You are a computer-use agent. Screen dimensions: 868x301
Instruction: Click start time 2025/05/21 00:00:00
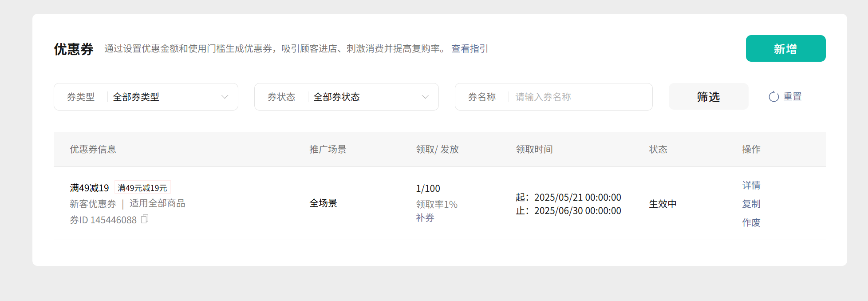[577, 197]
